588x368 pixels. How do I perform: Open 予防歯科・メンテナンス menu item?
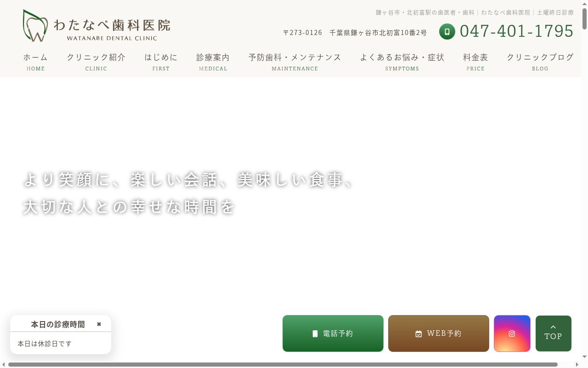(295, 62)
